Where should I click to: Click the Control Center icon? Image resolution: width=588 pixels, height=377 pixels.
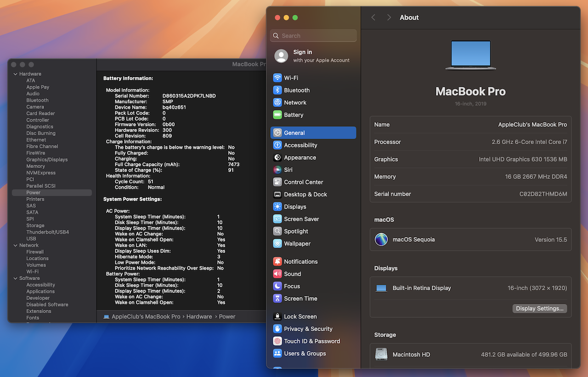pyautogui.click(x=277, y=182)
